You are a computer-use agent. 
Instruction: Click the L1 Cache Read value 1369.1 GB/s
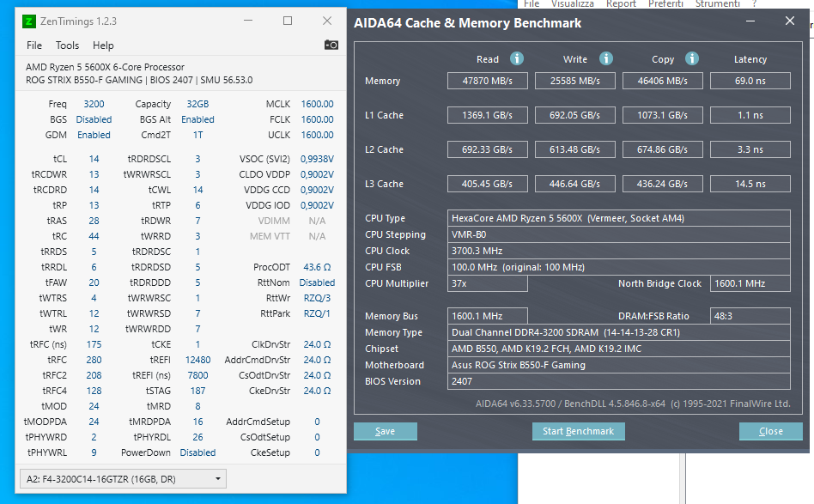pos(488,115)
